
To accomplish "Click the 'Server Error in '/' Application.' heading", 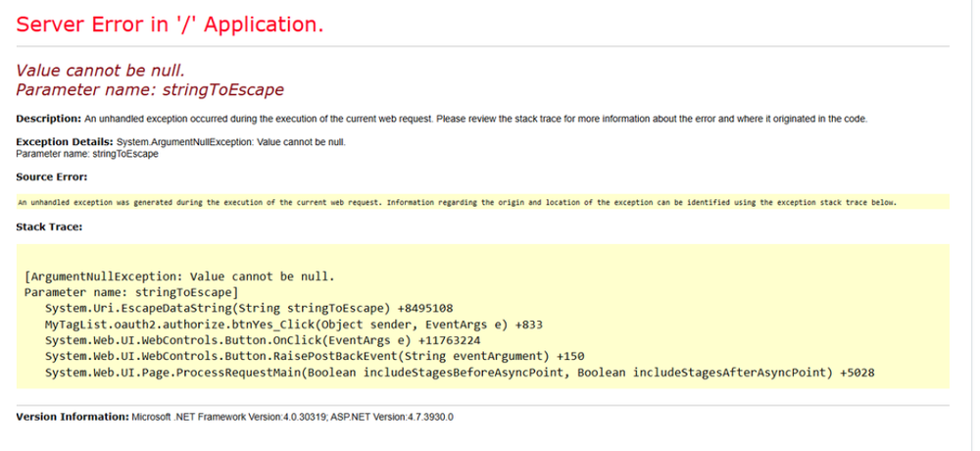I will [x=170, y=24].
